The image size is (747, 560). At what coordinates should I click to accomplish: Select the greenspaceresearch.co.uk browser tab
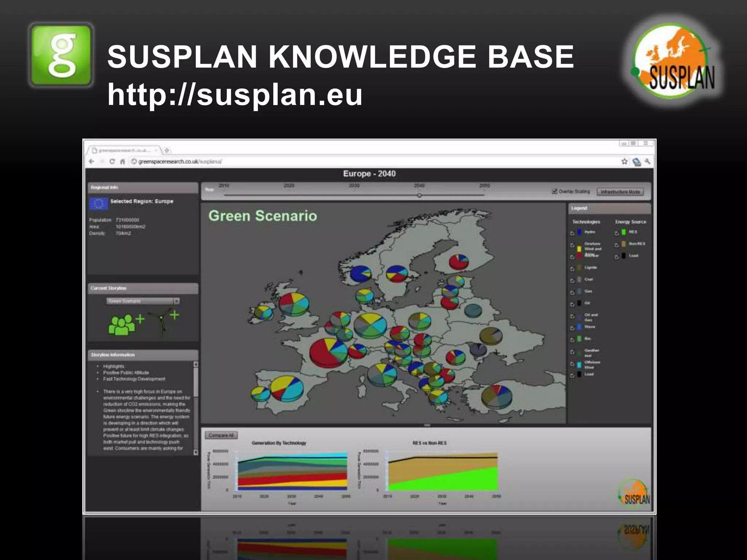click(x=124, y=150)
